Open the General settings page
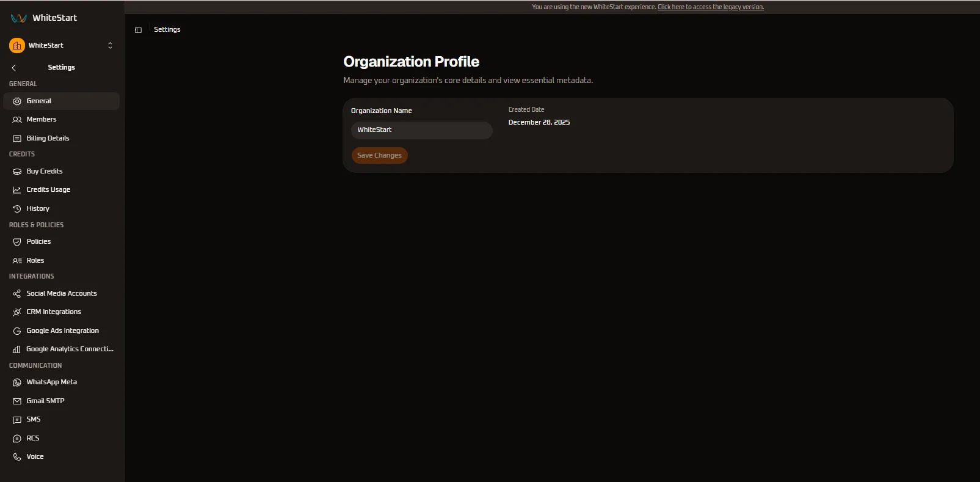This screenshot has height=482, width=980. [61, 101]
